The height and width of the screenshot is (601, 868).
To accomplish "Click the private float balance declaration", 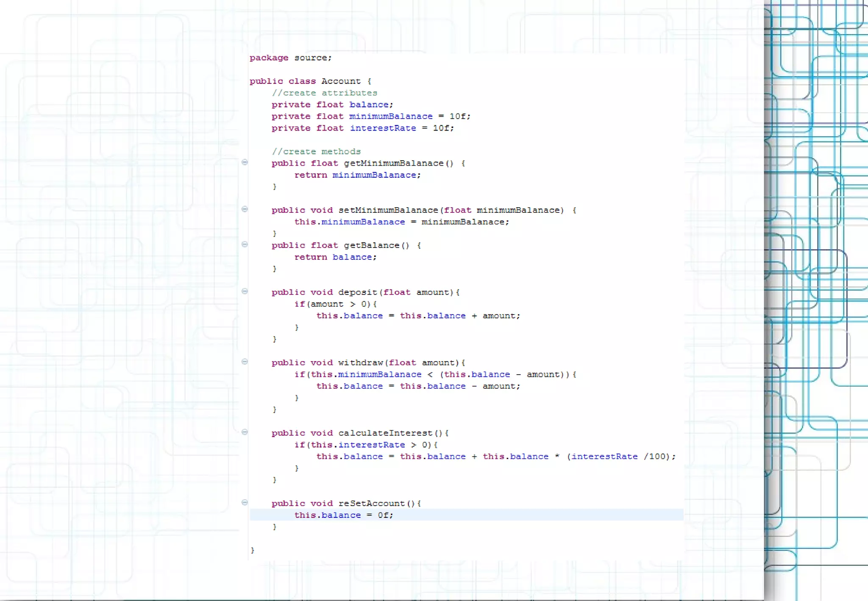I will point(332,105).
